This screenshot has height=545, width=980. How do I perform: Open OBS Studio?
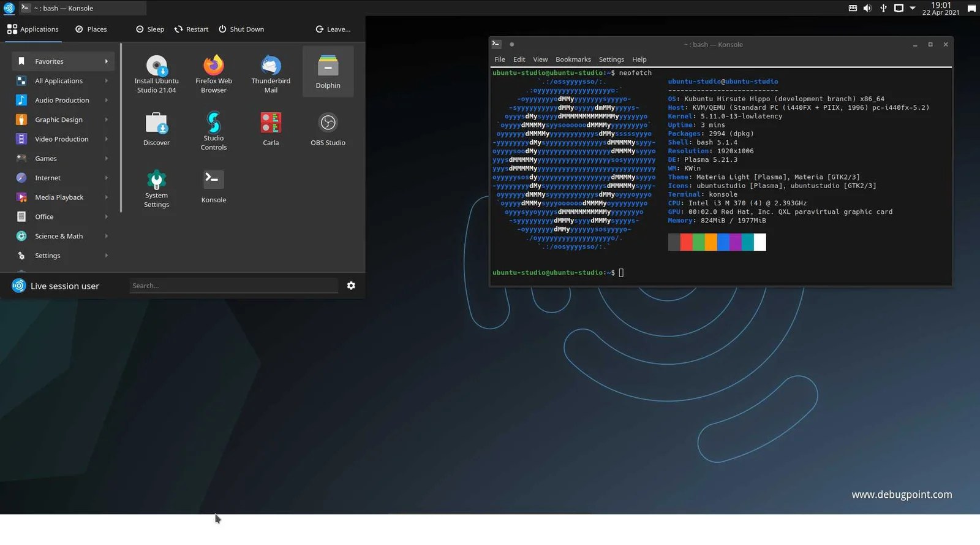[x=328, y=129]
